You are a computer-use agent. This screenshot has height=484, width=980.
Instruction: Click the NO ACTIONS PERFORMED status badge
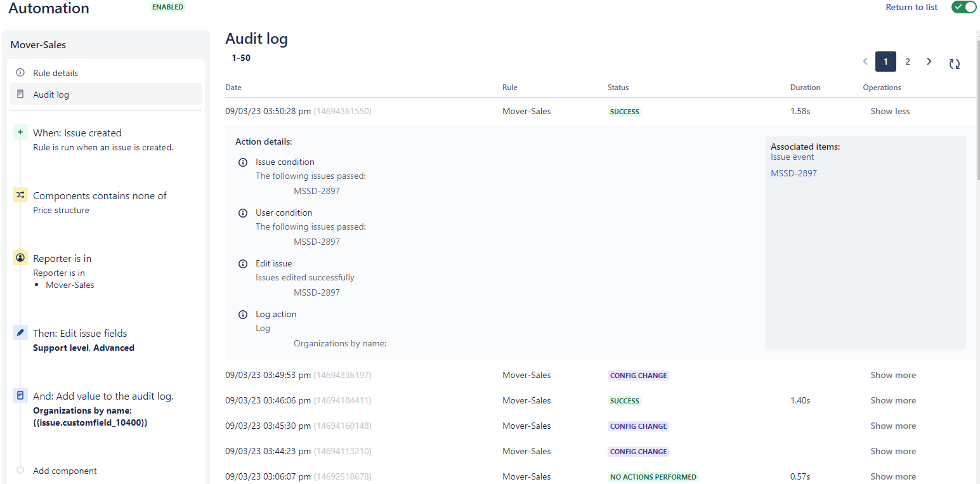653,477
